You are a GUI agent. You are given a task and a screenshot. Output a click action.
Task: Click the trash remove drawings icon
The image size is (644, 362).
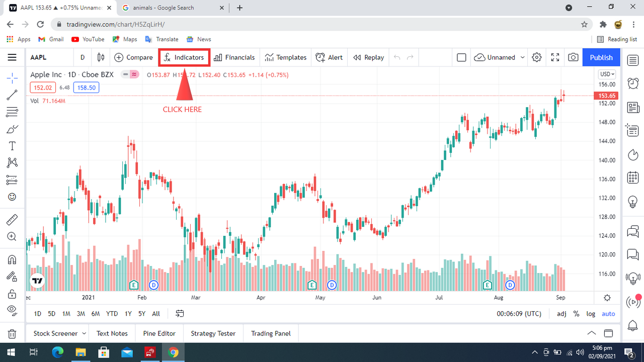pyautogui.click(x=12, y=334)
